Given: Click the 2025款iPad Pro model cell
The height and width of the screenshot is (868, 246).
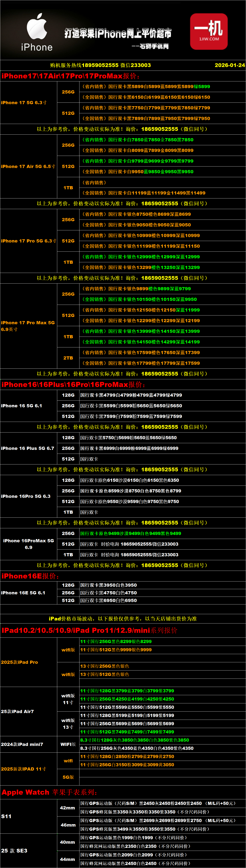Looking at the screenshot, I should [20, 662].
